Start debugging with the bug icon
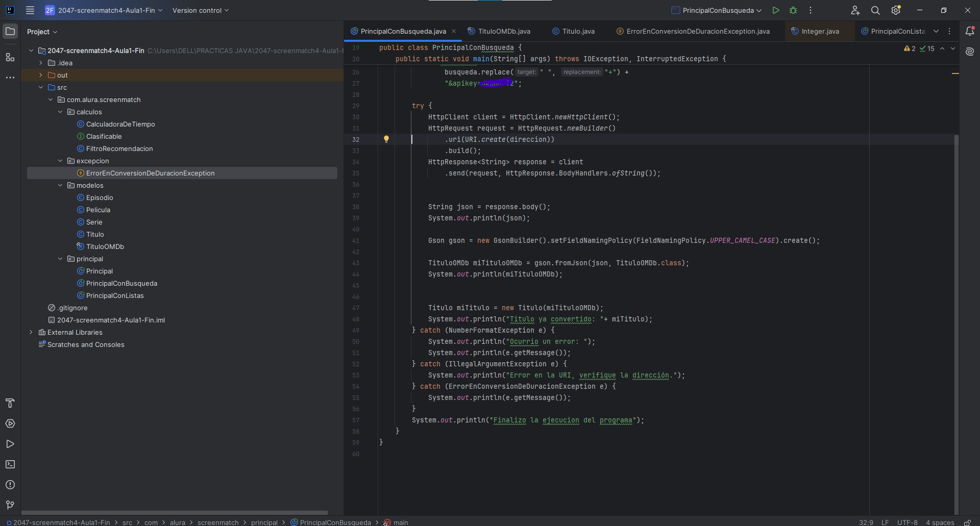The width and height of the screenshot is (980, 526). pyautogui.click(x=793, y=10)
